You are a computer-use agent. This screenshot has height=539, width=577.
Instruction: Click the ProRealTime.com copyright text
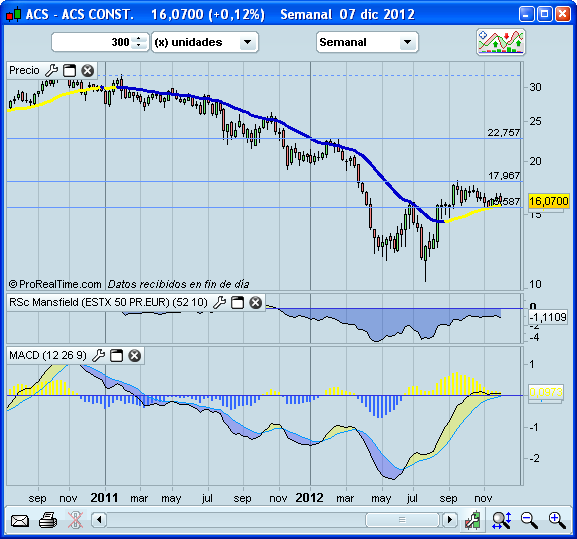coord(55,284)
